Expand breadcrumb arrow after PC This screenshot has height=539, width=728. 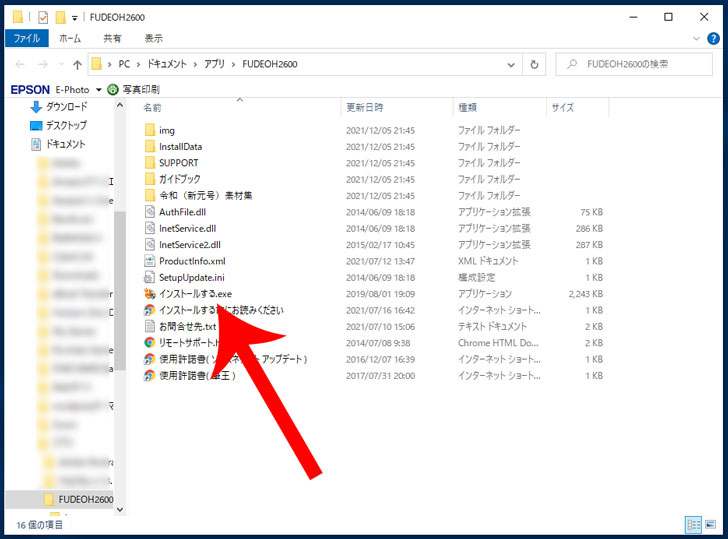pos(138,65)
